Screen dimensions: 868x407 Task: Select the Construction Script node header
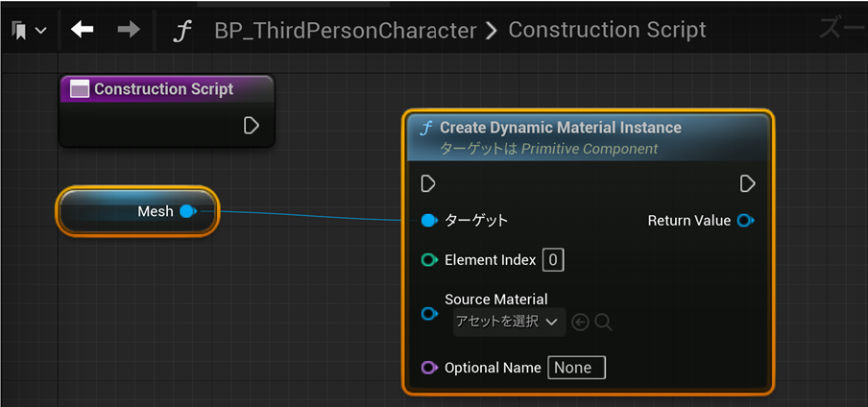(x=167, y=89)
